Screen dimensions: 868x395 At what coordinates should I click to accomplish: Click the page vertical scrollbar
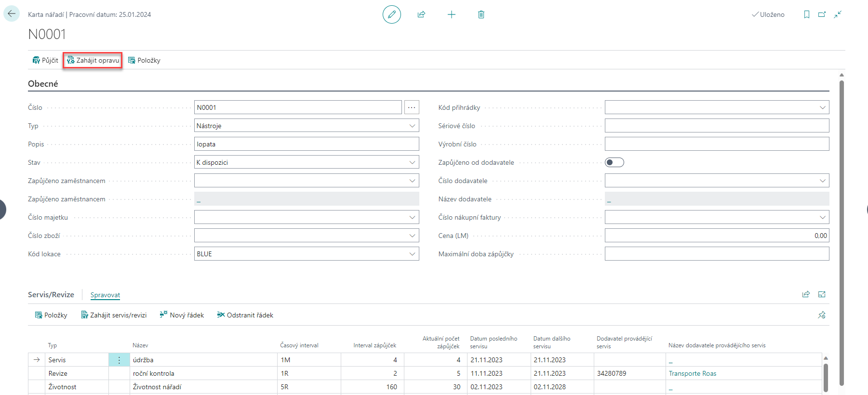click(841, 231)
